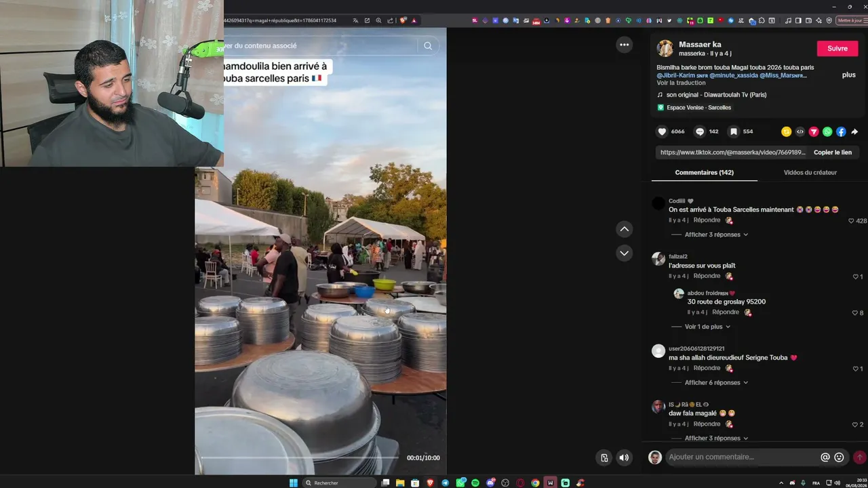The height and width of the screenshot is (488, 868).
Task: Open File Explorer from the taskbar
Action: (x=400, y=483)
